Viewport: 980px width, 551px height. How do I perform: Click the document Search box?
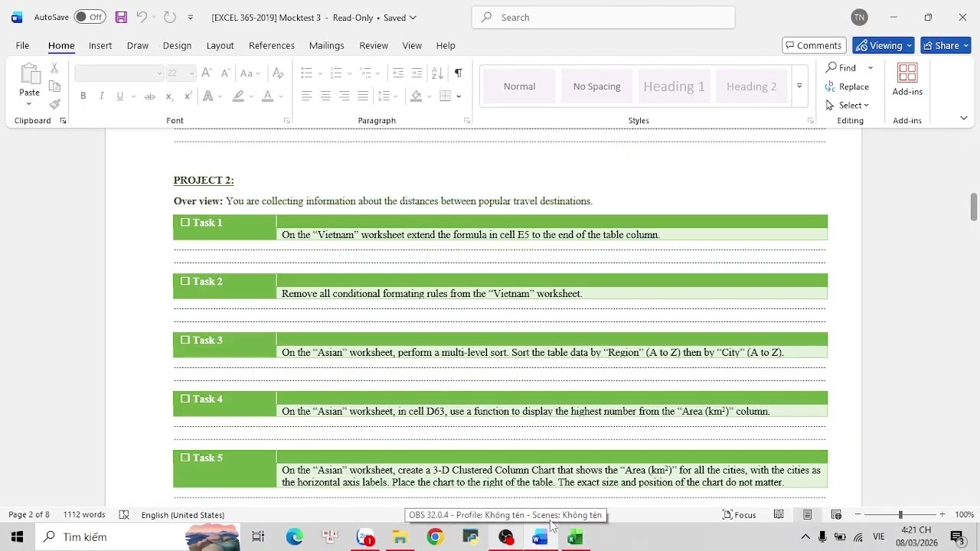coord(603,17)
